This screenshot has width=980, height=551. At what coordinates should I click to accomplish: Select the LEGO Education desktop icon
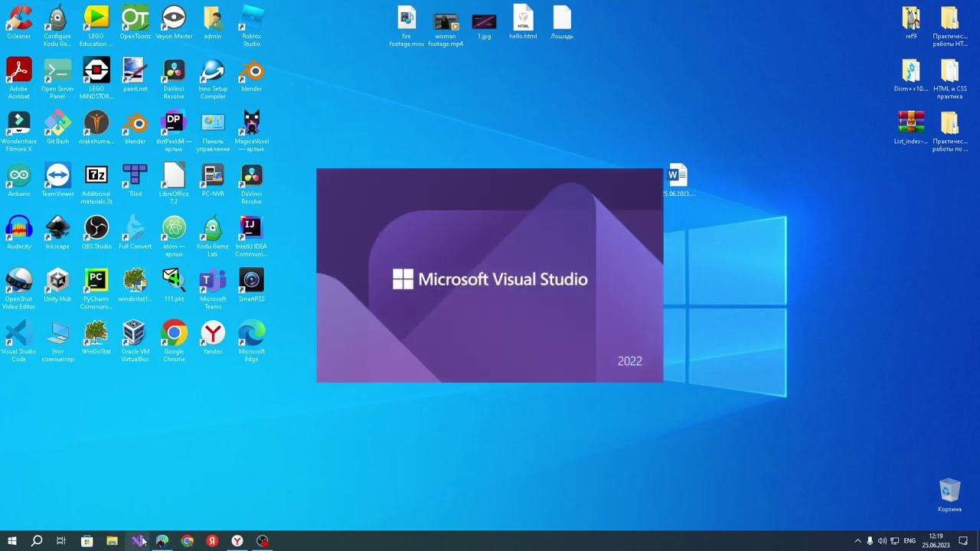click(96, 26)
